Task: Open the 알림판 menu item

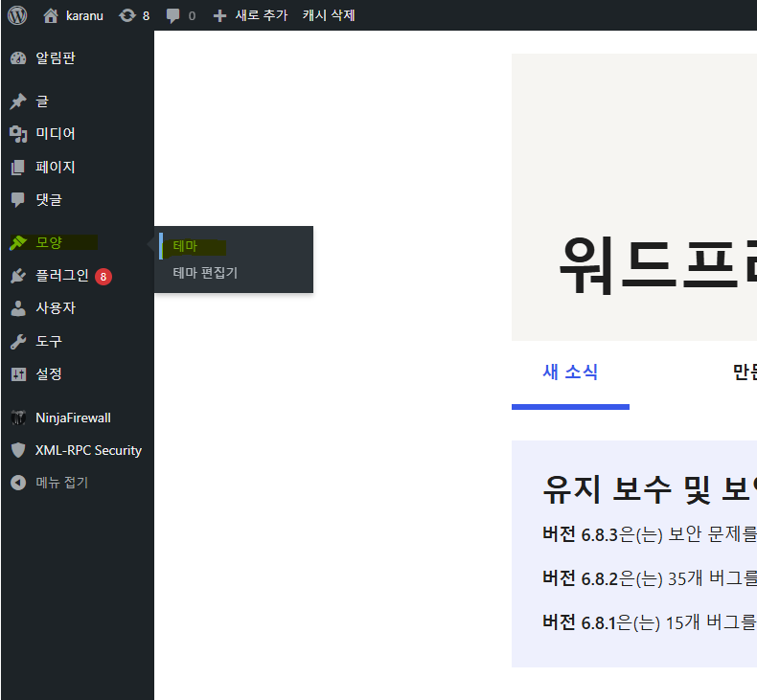Action: pos(56,57)
